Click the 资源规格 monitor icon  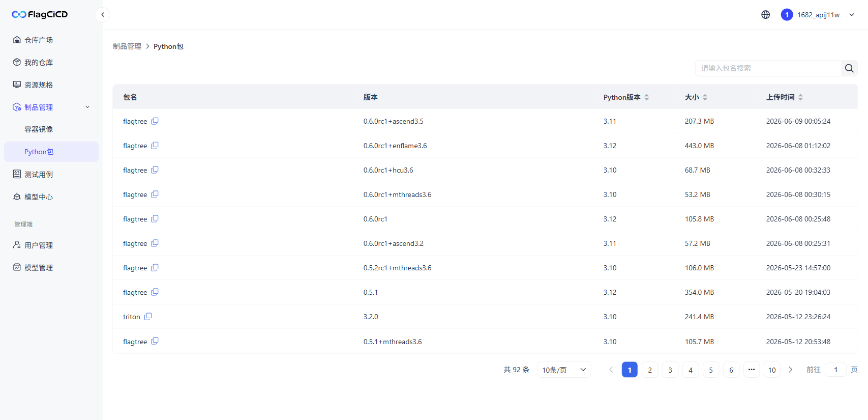(x=17, y=85)
